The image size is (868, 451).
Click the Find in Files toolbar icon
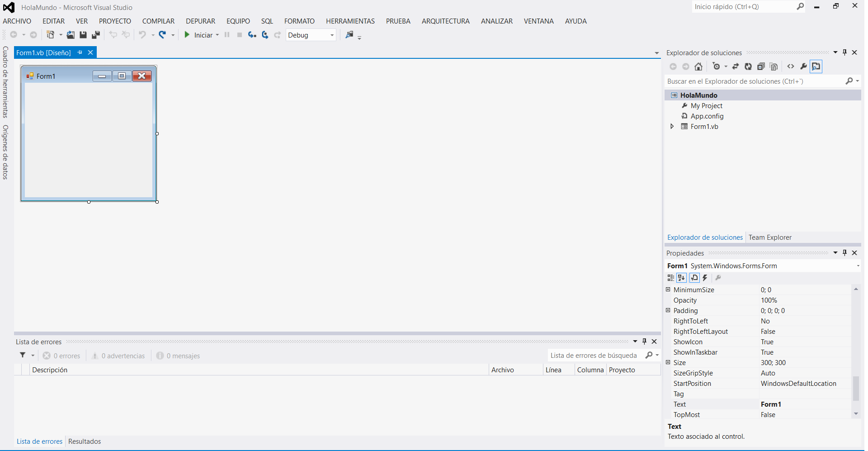click(x=349, y=35)
